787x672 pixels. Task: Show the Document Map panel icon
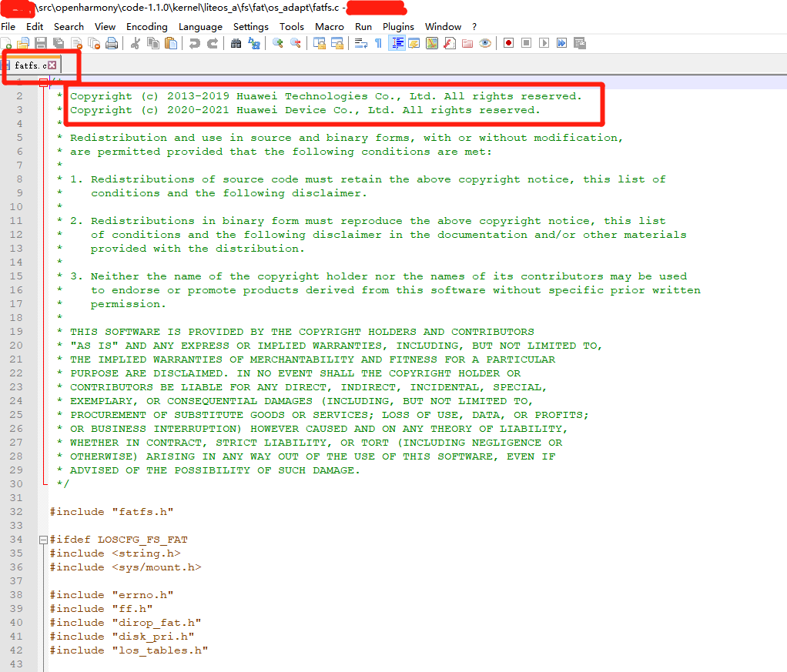pyautogui.click(x=432, y=43)
